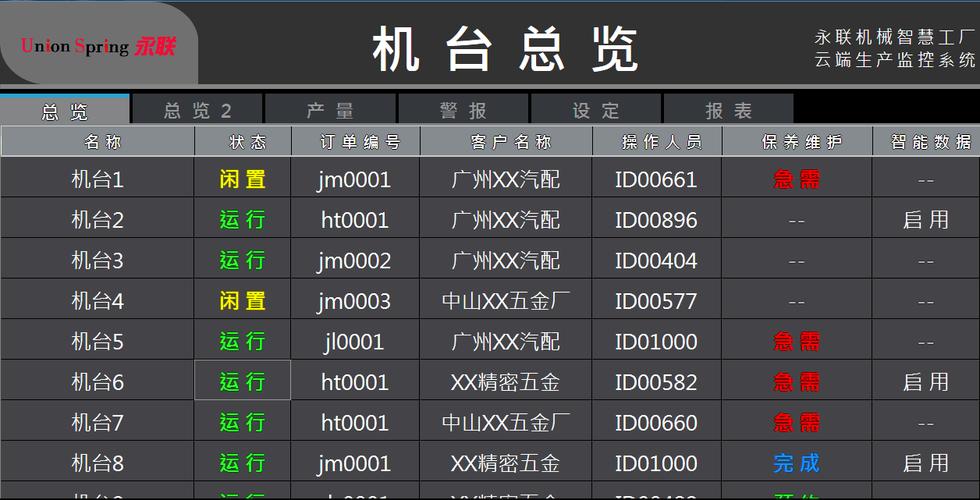Click the 智能数据 column header

pyautogui.click(x=926, y=141)
